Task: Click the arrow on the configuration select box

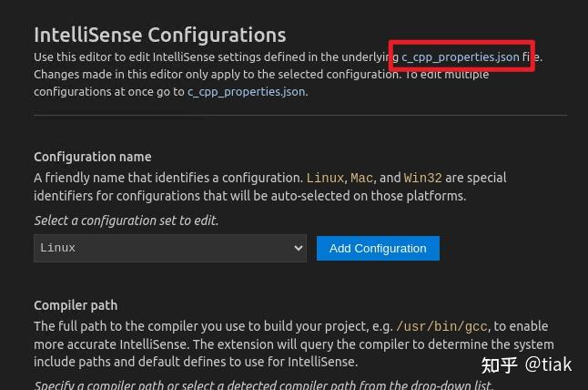Action: [x=299, y=248]
